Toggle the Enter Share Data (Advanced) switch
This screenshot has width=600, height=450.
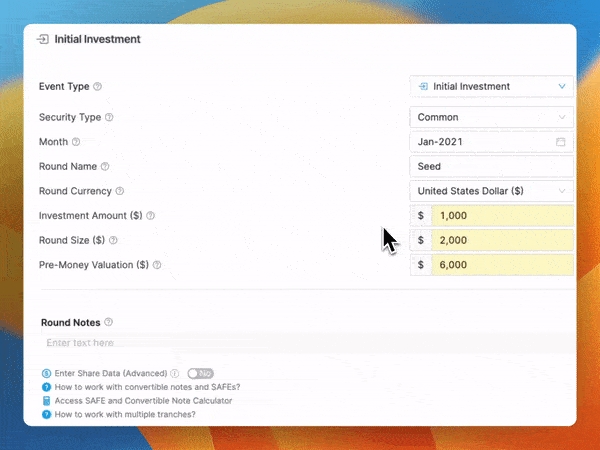[200, 373]
